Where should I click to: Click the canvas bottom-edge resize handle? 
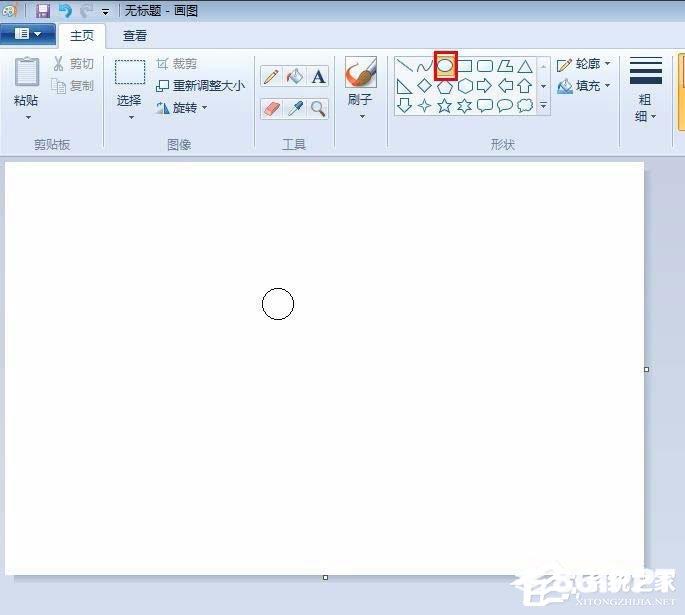[x=325, y=577]
